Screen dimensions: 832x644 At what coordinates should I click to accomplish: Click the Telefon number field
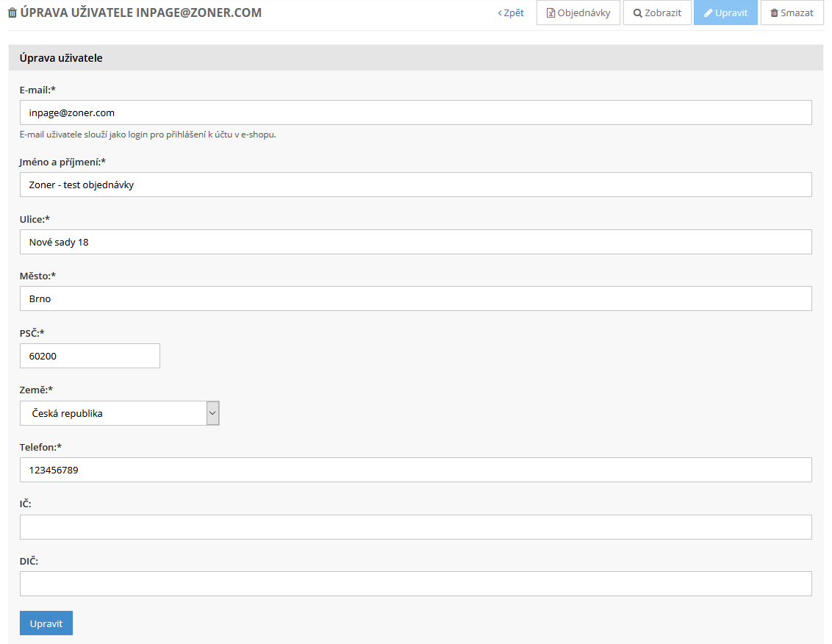click(415, 470)
